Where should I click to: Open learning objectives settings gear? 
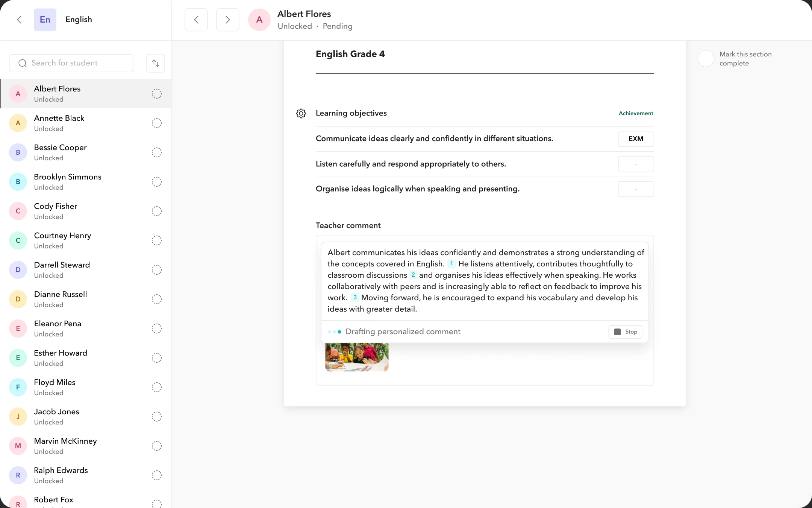point(301,113)
